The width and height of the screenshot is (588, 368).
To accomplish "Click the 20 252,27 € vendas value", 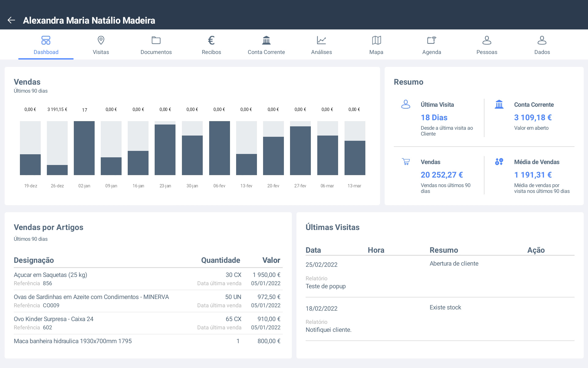I will click(442, 175).
